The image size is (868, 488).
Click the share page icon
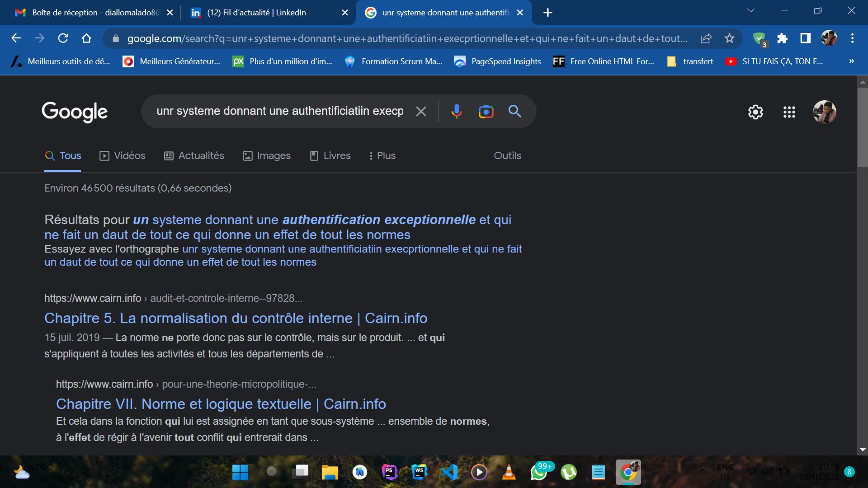click(706, 38)
